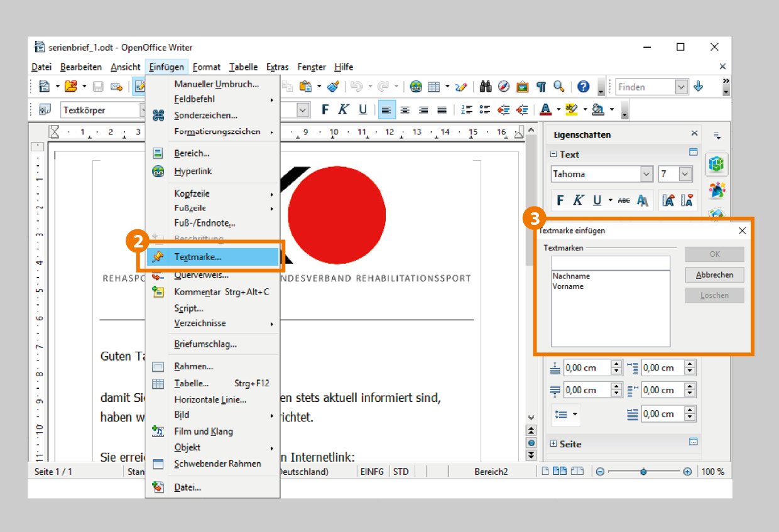The width and height of the screenshot is (779, 532).
Task: Open the Finden search box dropdown
Action: tap(682, 87)
